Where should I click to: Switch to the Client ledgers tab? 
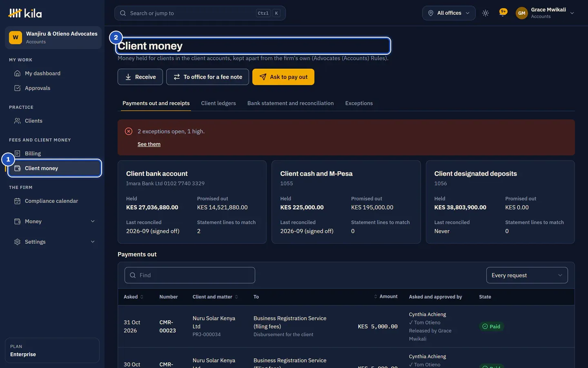pyautogui.click(x=218, y=103)
